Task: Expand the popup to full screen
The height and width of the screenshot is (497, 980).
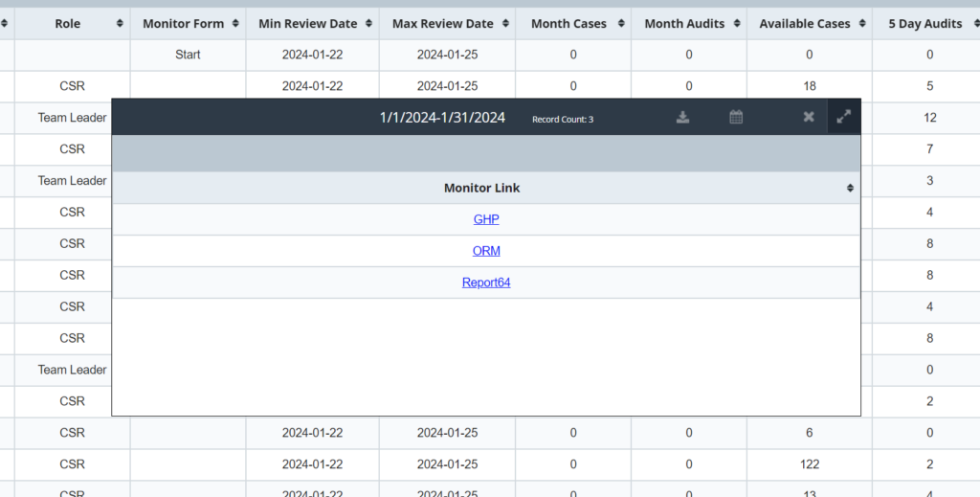Action: click(x=843, y=117)
